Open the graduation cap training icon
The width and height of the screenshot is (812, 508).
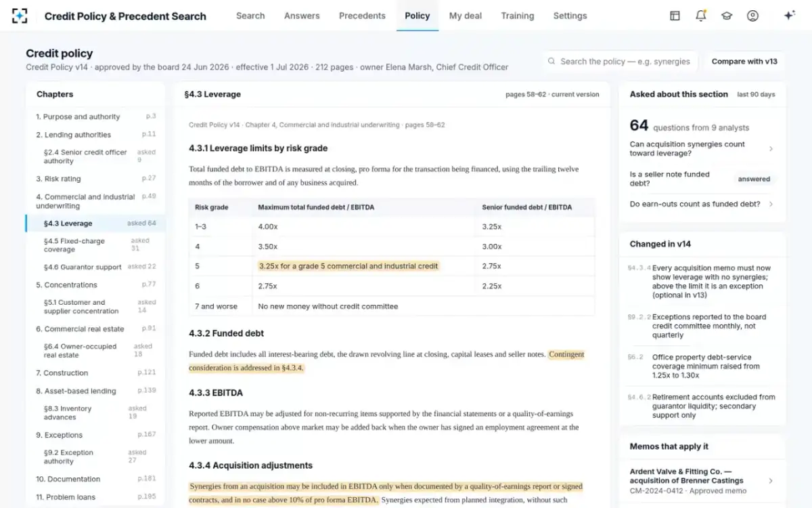pyautogui.click(x=727, y=16)
